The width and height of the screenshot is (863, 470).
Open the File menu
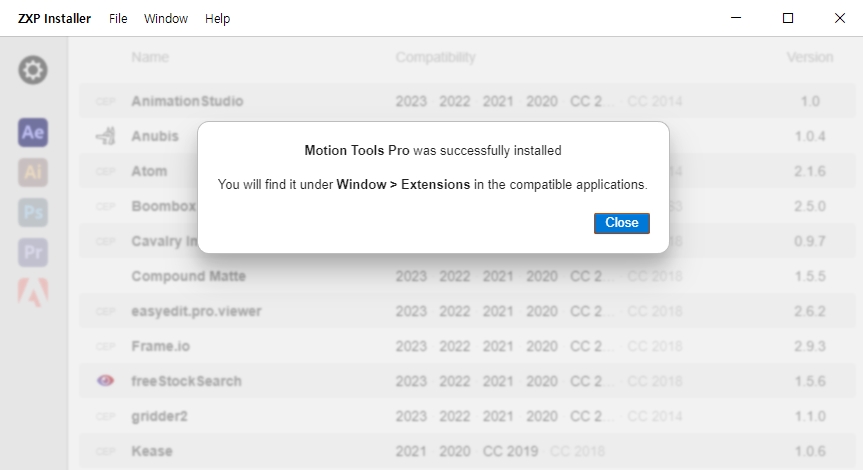tap(118, 19)
